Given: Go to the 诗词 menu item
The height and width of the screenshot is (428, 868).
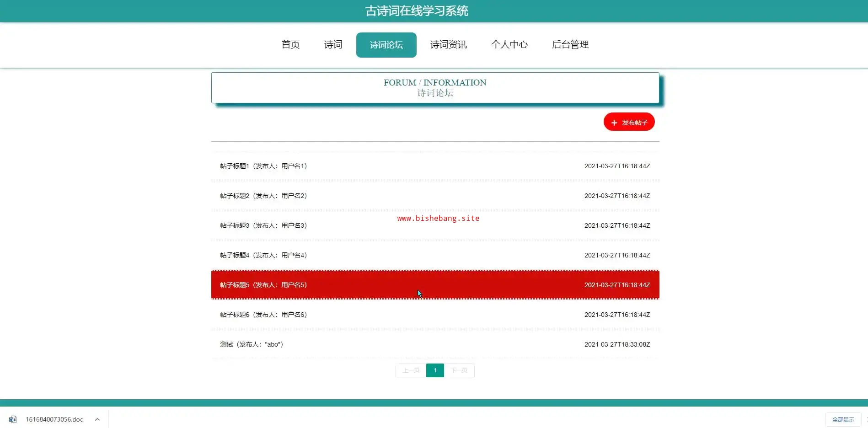Looking at the screenshot, I should click(x=333, y=45).
